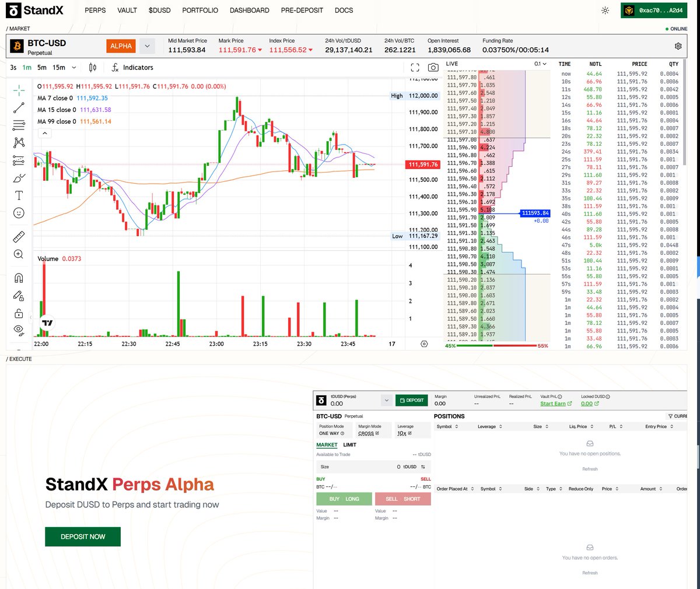Click the Vault PnL info icon
The height and width of the screenshot is (589, 700).
coord(560,397)
